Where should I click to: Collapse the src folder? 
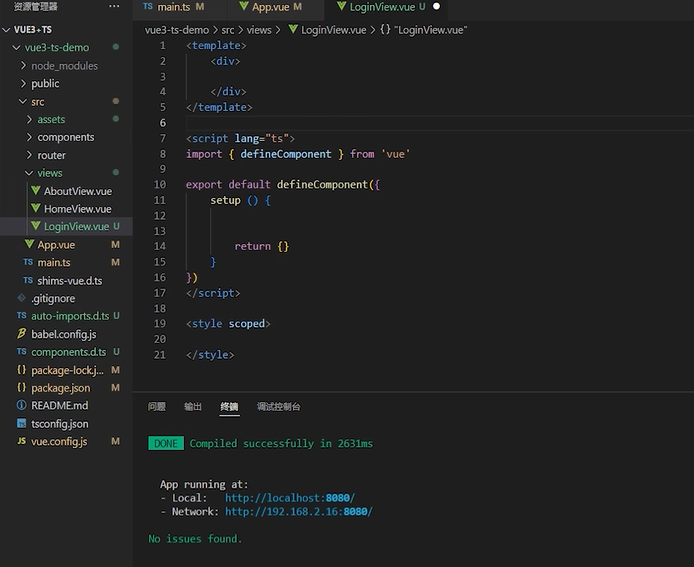tap(23, 101)
